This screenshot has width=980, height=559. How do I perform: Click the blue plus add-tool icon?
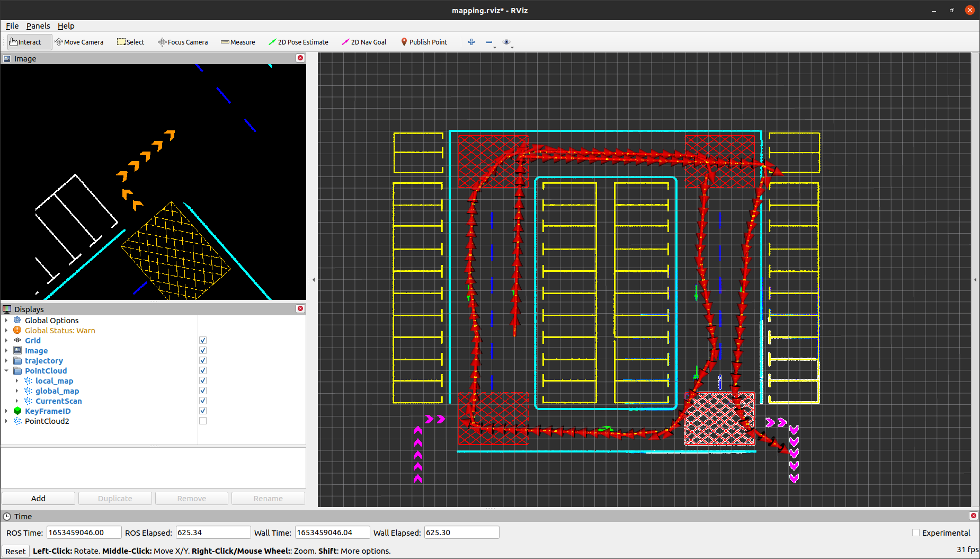(471, 42)
